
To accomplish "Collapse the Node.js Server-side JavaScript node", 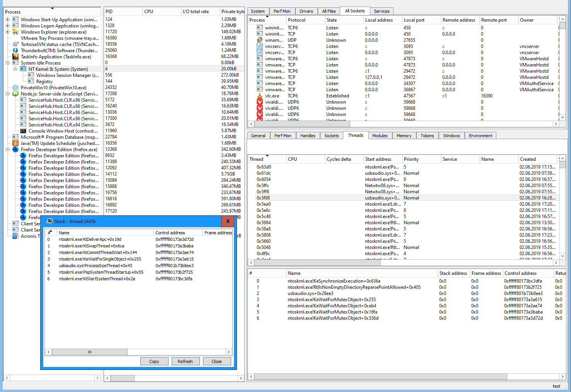I will click(7, 94).
